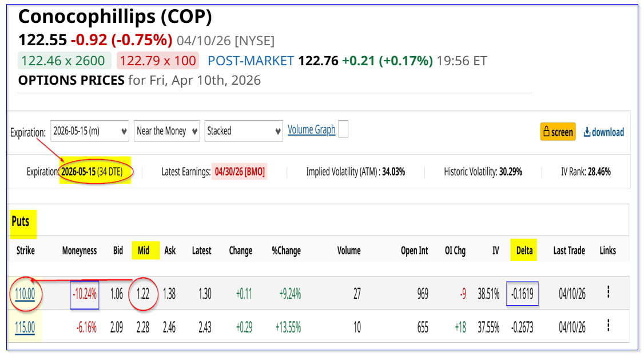Sort by Last Trade column header
Screen dimensions: 644x356
[x=569, y=250]
